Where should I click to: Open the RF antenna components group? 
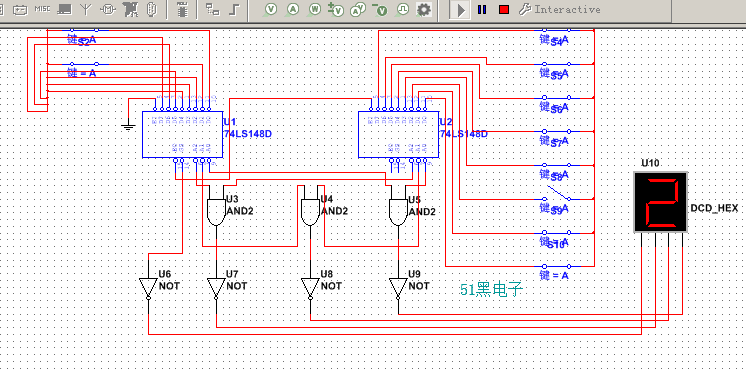[x=86, y=9]
